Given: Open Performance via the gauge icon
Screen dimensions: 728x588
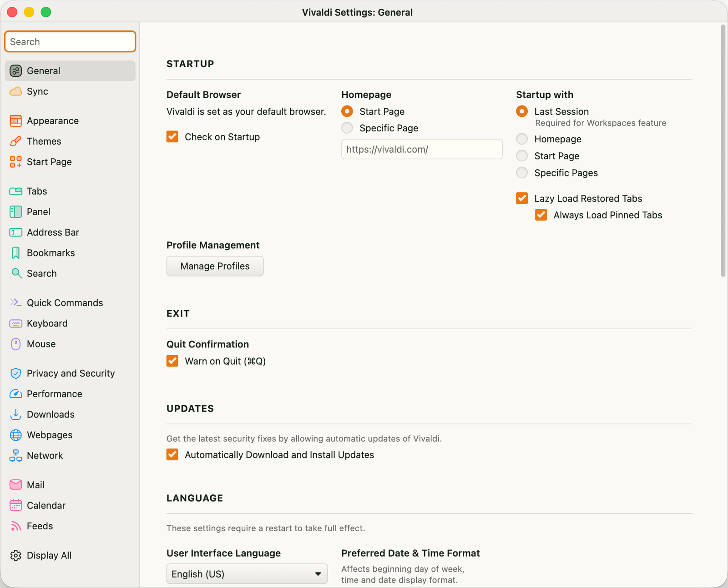Looking at the screenshot, I should [16, 394].
